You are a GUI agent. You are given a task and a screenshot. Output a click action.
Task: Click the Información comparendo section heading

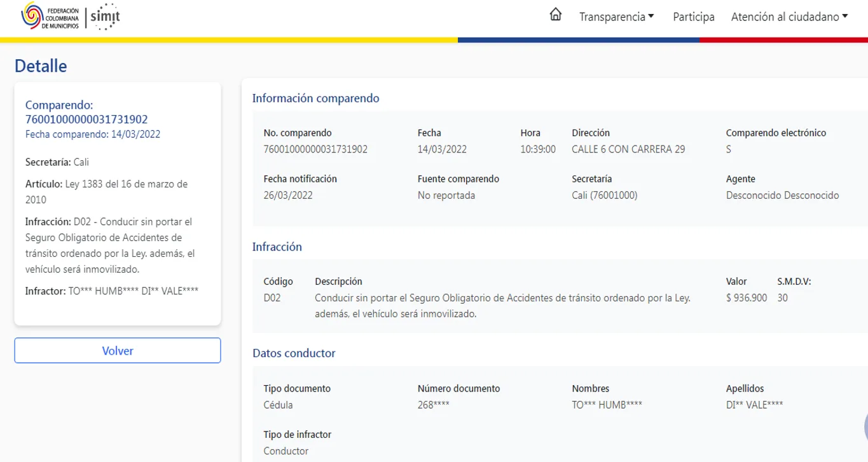point(315,98)
